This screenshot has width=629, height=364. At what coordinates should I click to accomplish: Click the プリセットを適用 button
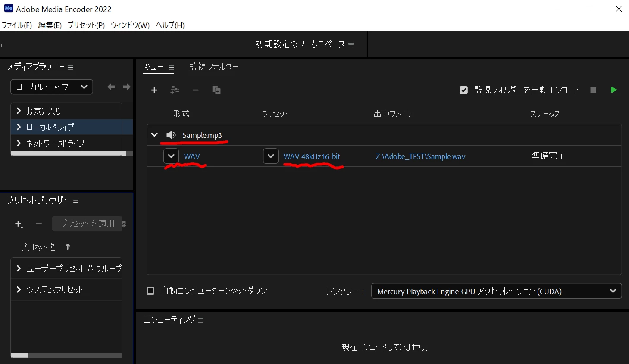point(88,224)
